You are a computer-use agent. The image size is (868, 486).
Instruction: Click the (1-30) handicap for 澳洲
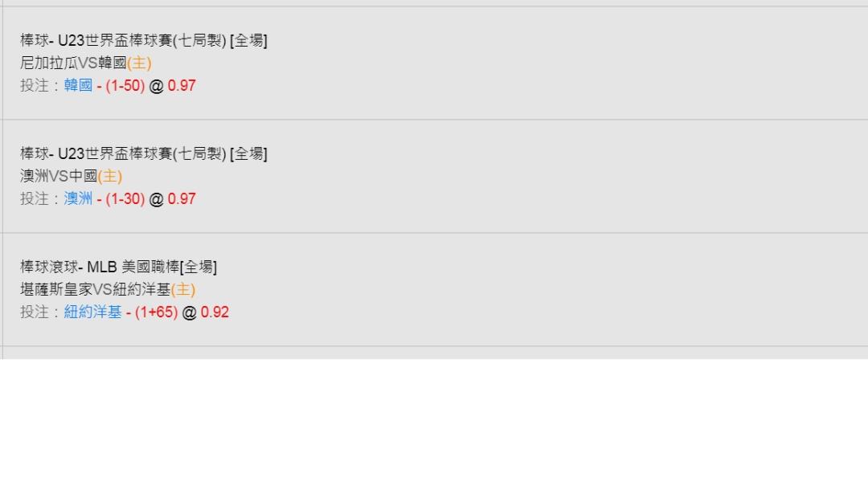[x=125, y=198]
